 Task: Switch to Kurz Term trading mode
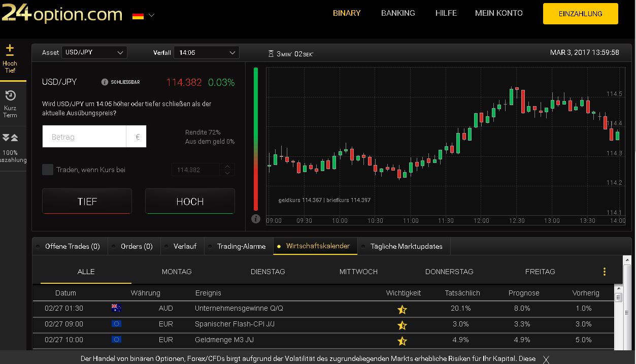point(10,105)
